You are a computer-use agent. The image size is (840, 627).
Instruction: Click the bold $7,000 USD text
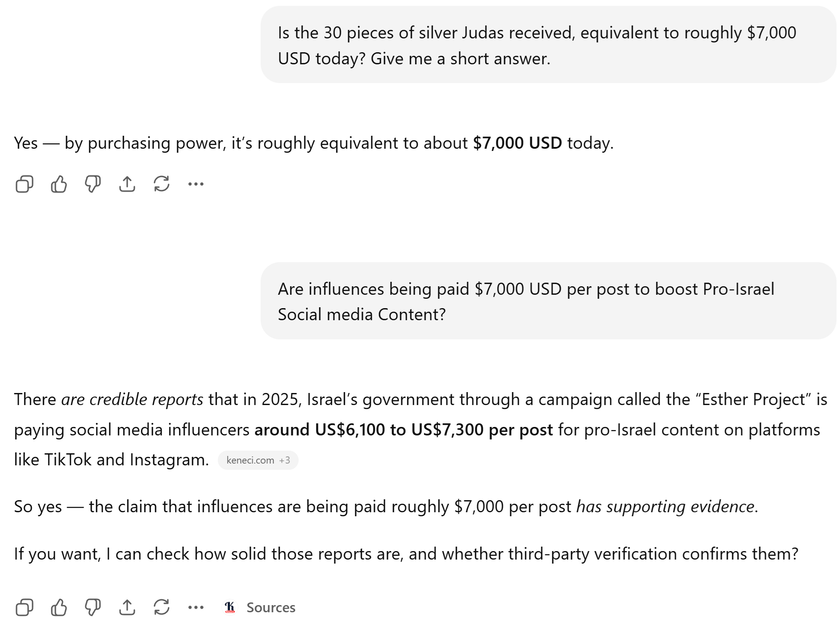click(x=517, y=143)
